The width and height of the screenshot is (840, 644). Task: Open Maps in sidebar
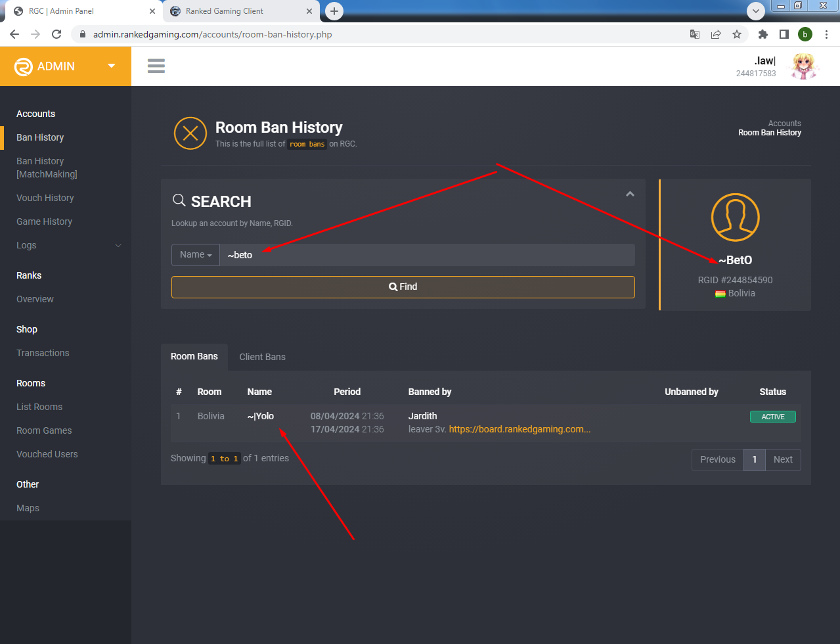tap(28, 508)
